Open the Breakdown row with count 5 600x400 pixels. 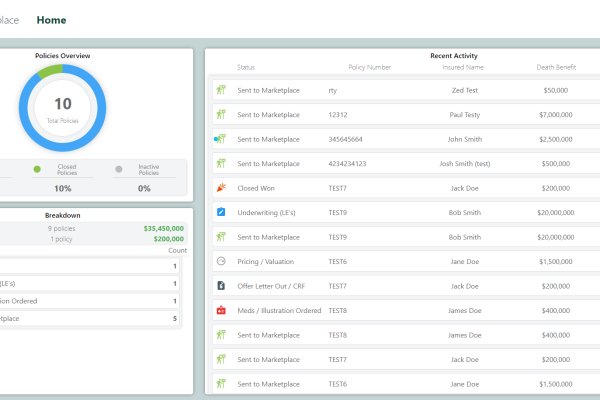coord(90,319)
